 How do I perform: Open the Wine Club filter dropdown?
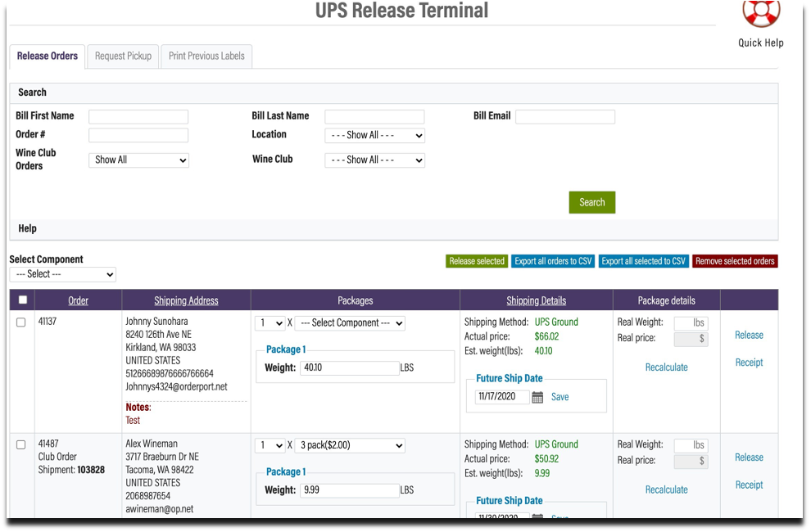pos(374,160)
